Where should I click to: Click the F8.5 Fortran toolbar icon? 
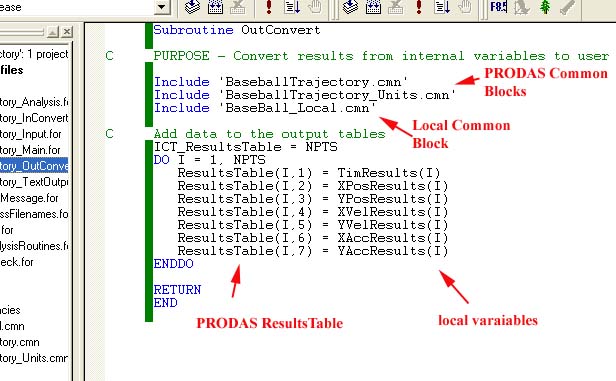click(499, 7)
